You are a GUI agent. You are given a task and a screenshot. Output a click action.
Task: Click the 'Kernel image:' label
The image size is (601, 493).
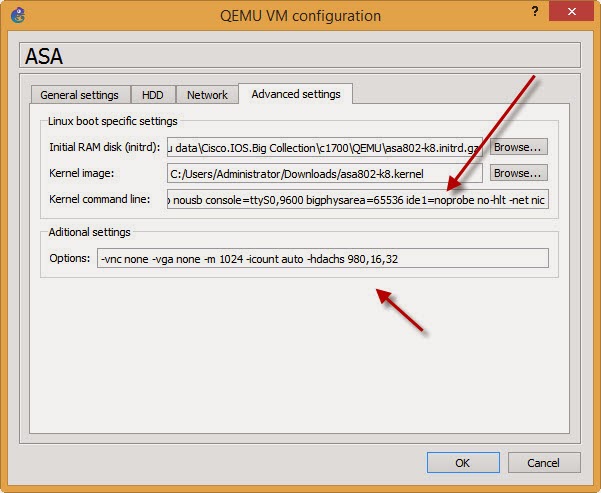(x=82, y=173)
